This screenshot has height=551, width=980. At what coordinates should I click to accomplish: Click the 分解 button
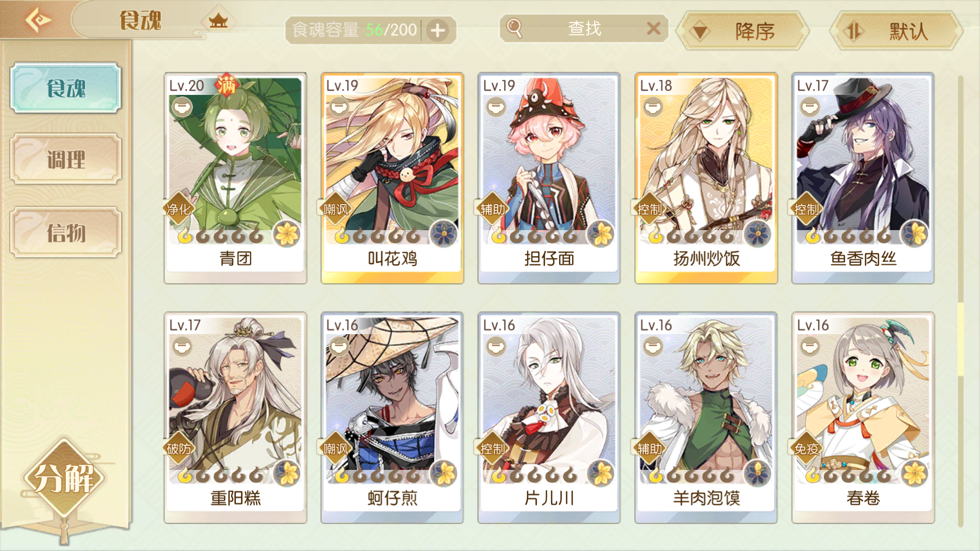[x=64, y=478]
